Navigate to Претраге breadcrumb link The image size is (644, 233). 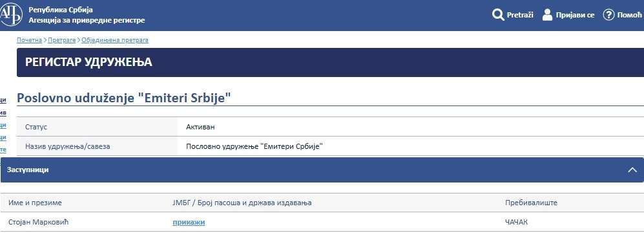62,40
